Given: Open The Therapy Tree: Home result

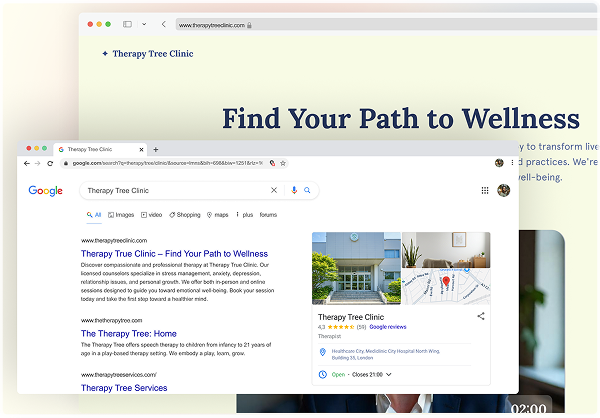Looking at the screenshot, I should click(129, 334).
